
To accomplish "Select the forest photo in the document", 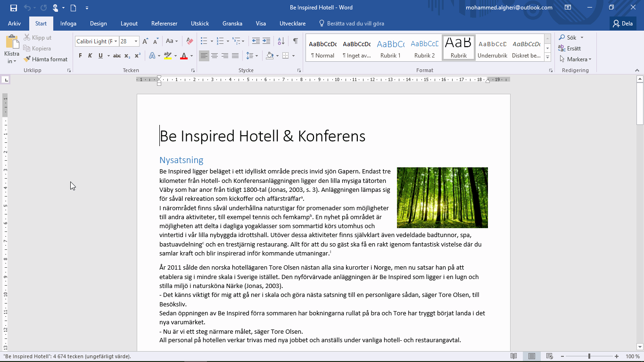I will (442, 197).
